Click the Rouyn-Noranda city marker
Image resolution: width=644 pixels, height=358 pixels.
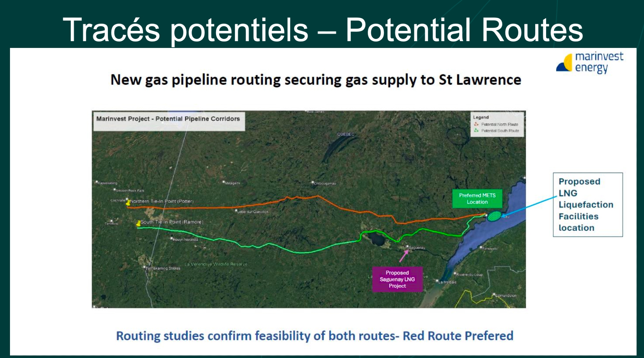pos(172,239)
